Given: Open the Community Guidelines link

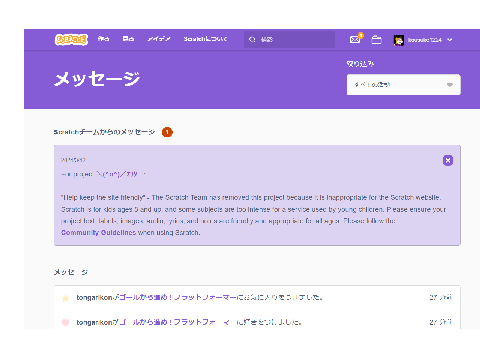Looking at the screenshot, I should [x=98, y=232].
